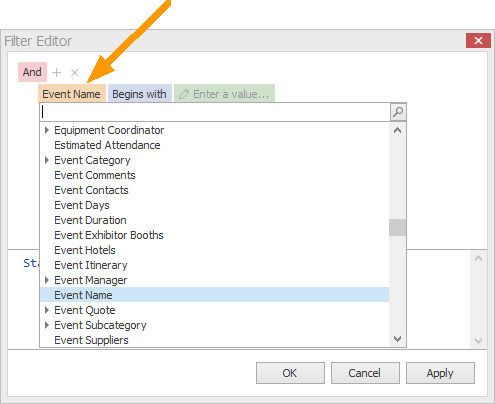Screen dimensions: 495x404
Task: Select Event Suppliers field
Action: pos(214,340)
